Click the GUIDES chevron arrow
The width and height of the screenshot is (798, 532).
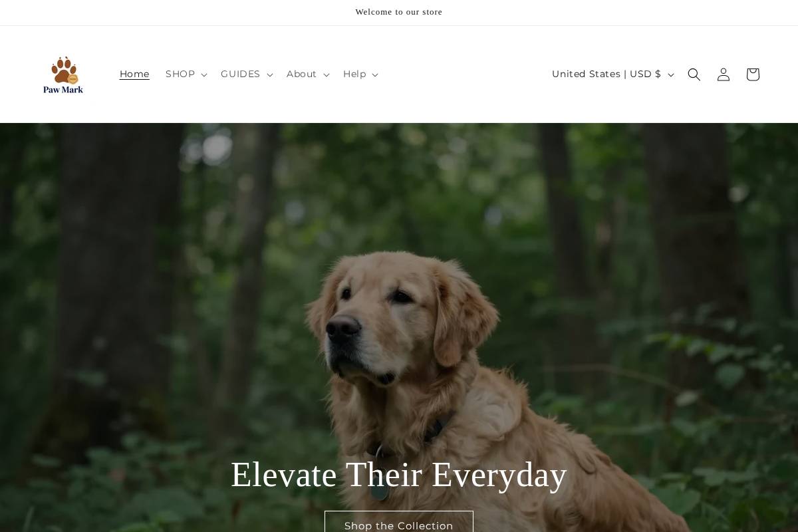[269, 74]
